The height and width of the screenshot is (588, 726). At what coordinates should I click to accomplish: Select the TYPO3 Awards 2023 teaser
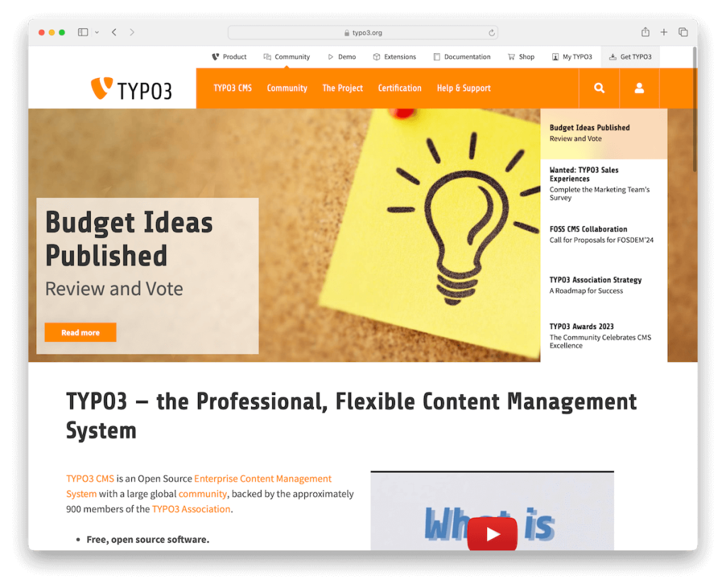click(603, 336)
